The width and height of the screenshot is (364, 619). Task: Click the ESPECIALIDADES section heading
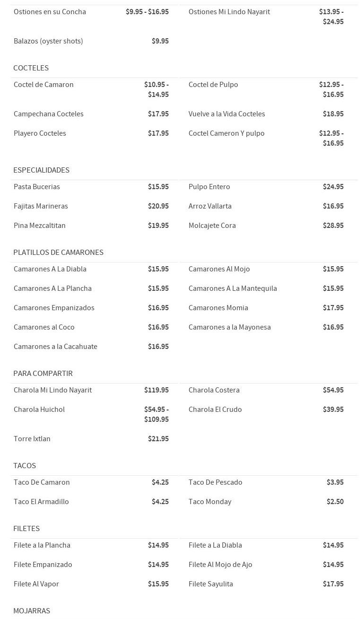pyautogui.click(x=41, y=170)
